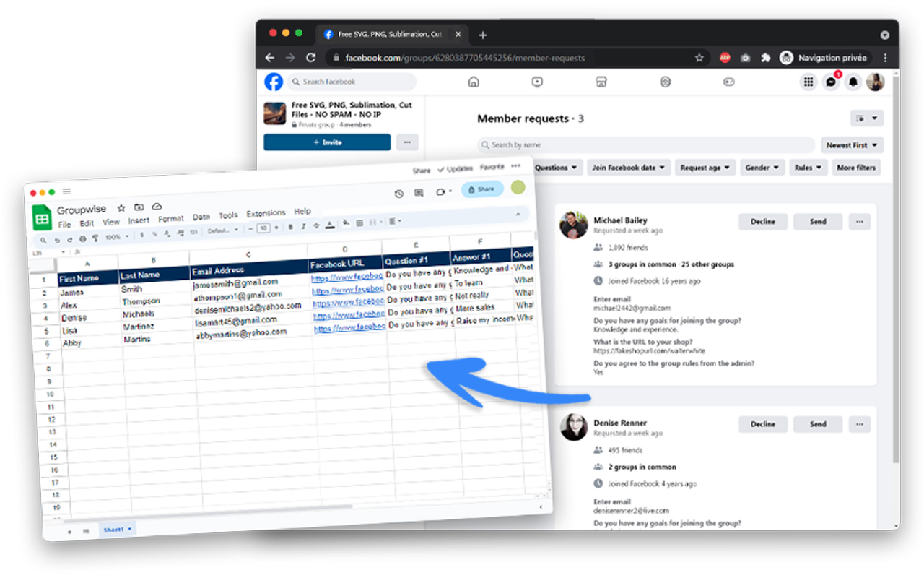Open Facebook Groups icon in top nav
Viewport: 924px width, 578px height.
(x=665, y=82)
